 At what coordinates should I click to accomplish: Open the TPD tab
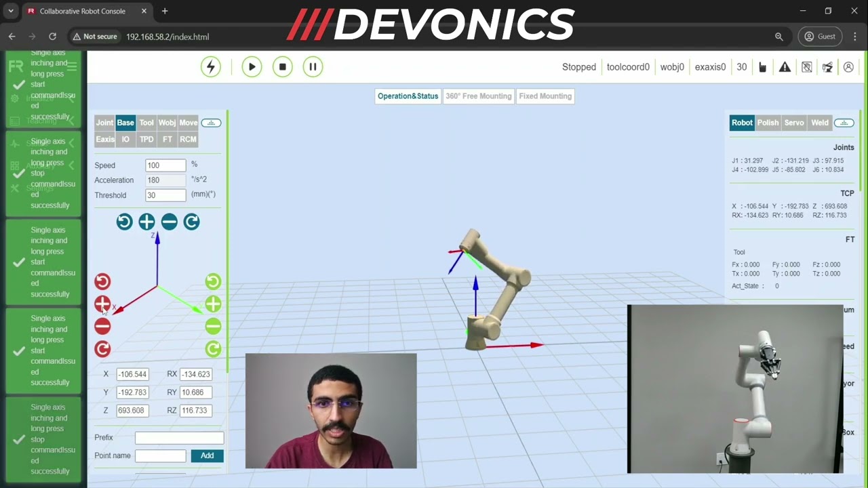(x=146, y=139)
